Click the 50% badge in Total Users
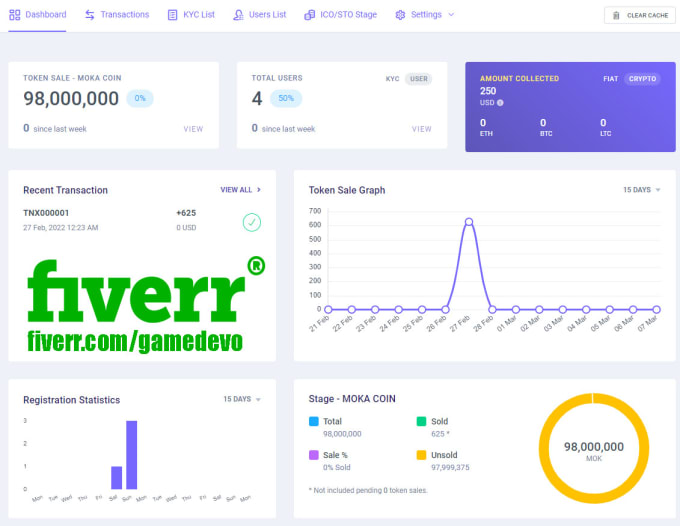 [x=286, y=98]
